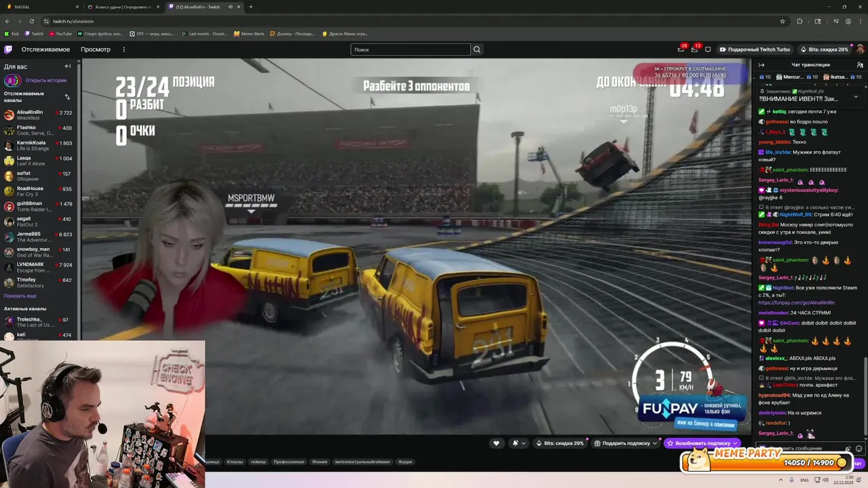Open the YouTube bookmark
The image size is (868, 488).
click(x=60, y=33)
